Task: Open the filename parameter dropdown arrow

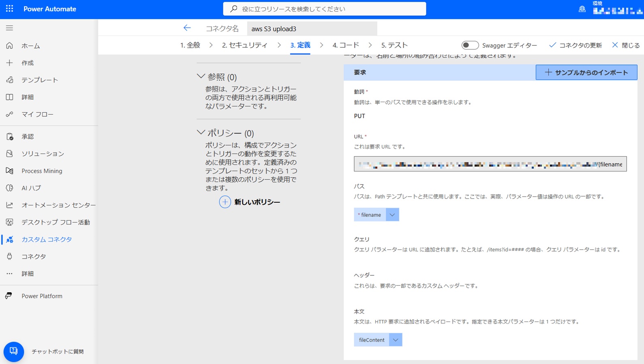Action: coord(392,215)
